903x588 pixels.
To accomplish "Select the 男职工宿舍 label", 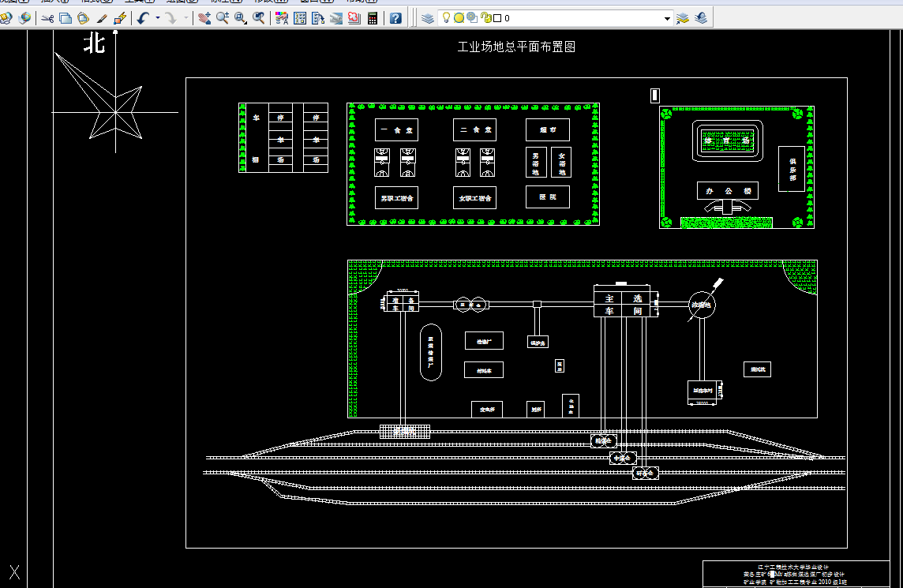I will (x=397, y=198).
